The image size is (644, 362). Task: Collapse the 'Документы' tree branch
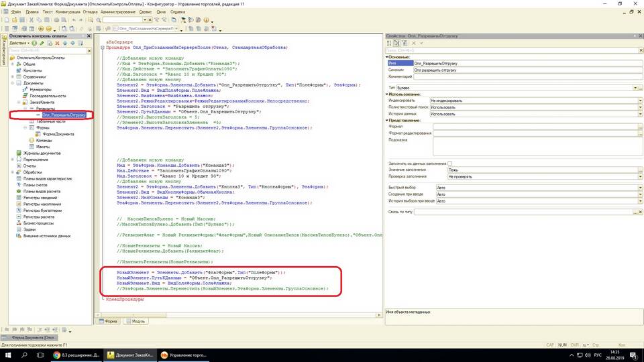13,83
